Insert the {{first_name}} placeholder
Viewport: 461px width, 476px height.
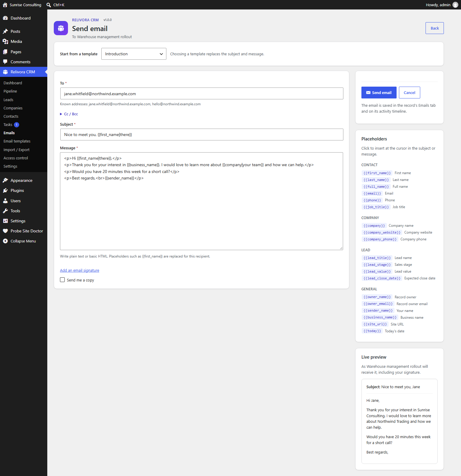click(x=377, y=173)
